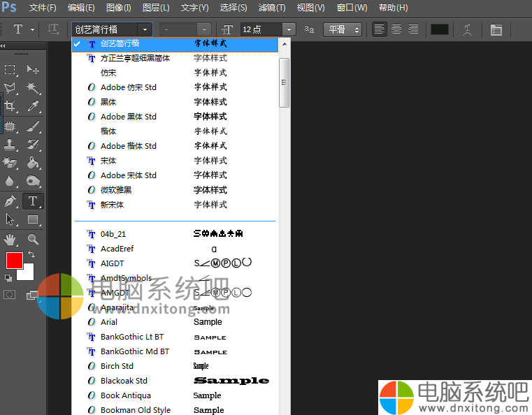Screen dimensions: 532x415
Task: Click white background color swatch
Action: tap(28, 274)
